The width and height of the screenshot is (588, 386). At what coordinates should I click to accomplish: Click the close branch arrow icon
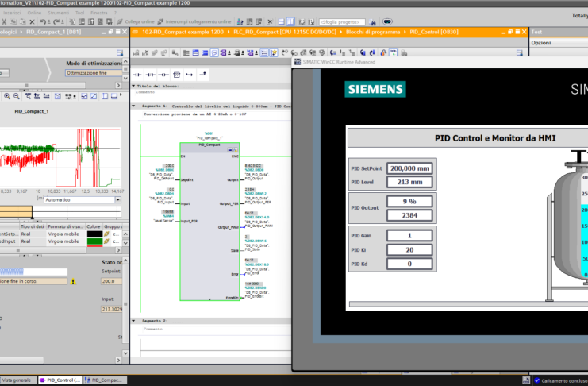tap(202, 75)
